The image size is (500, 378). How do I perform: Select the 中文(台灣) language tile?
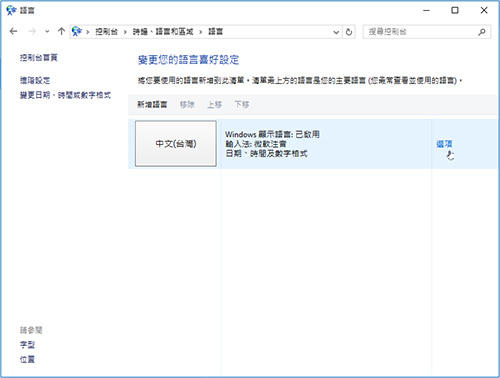[x=176, y=144]
